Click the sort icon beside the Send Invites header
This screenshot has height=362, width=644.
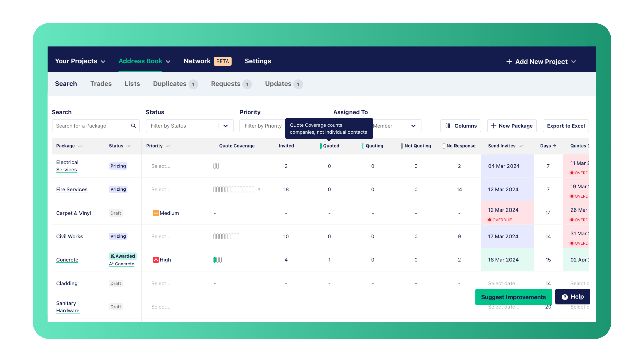point(521,146)
